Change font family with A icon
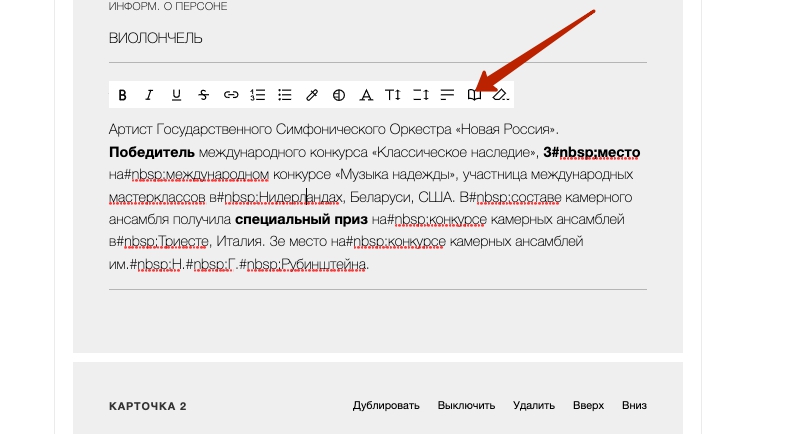The height and width of the screenshot is (434, 799). click(366, 95)
